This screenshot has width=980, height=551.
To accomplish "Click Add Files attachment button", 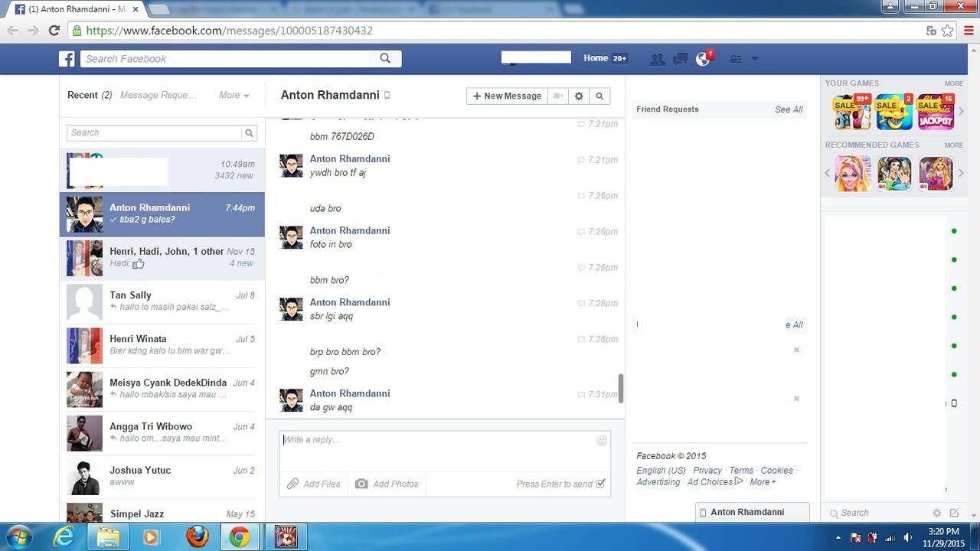I will pos(314,484).
